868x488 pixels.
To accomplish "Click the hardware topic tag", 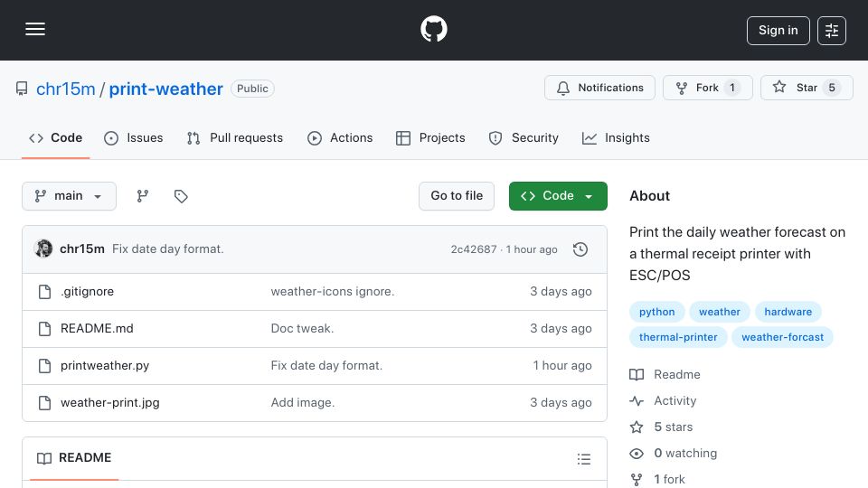I will 788,312.
